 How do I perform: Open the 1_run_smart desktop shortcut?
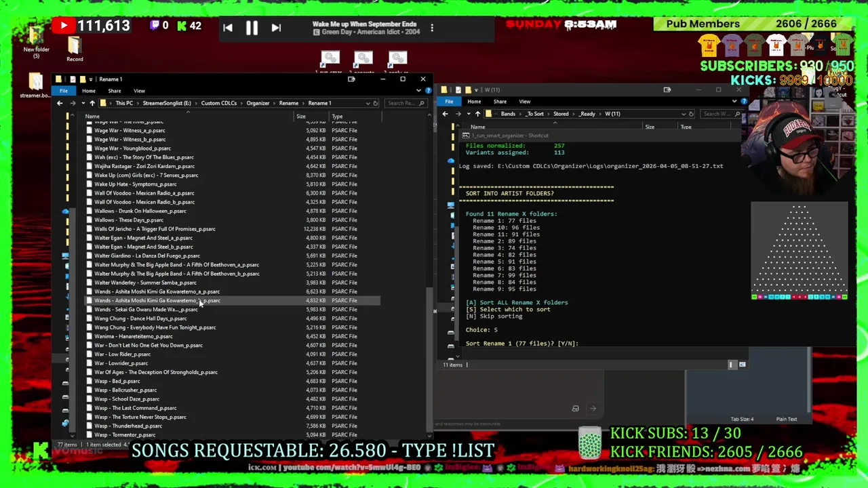[x=330, y=62]
